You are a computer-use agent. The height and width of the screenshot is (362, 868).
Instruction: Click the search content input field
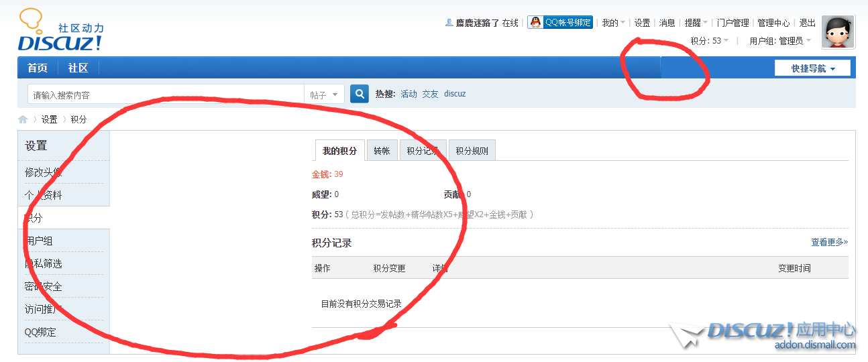165,95
